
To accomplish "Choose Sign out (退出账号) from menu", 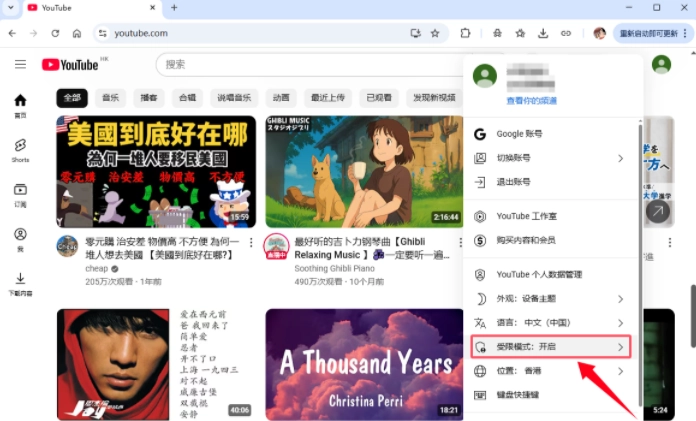I will click(513, 182).
